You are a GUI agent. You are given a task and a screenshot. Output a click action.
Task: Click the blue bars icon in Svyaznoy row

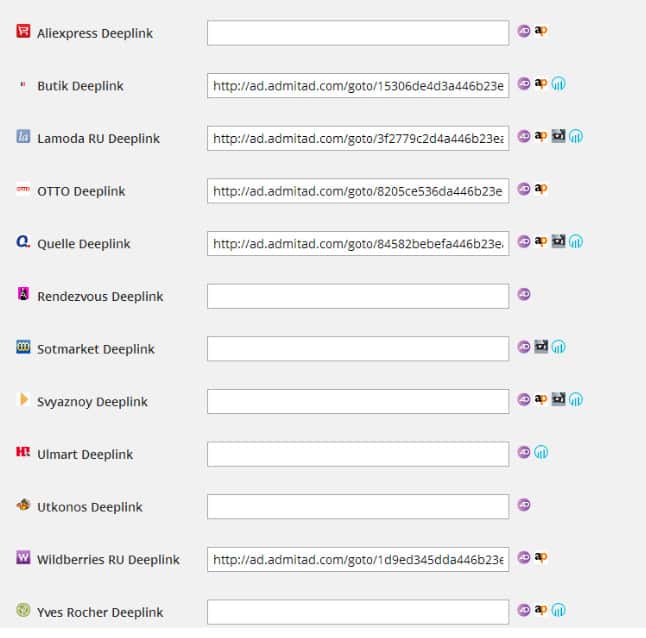(576, 399)
